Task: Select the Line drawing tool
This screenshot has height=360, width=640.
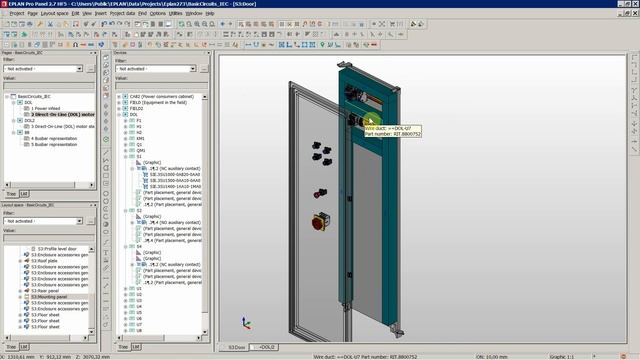Action: [x=106, y=153]
